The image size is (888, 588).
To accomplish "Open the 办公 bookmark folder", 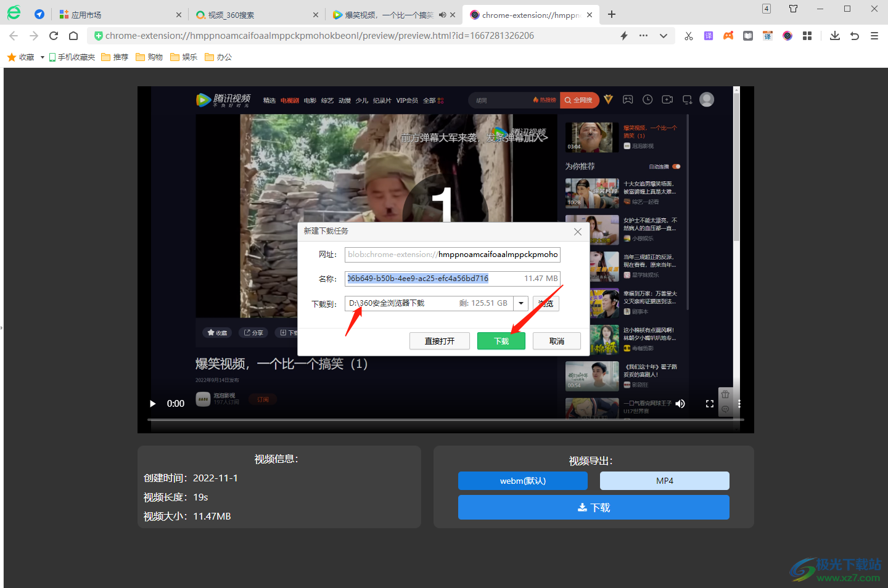I will coord(218,57).
